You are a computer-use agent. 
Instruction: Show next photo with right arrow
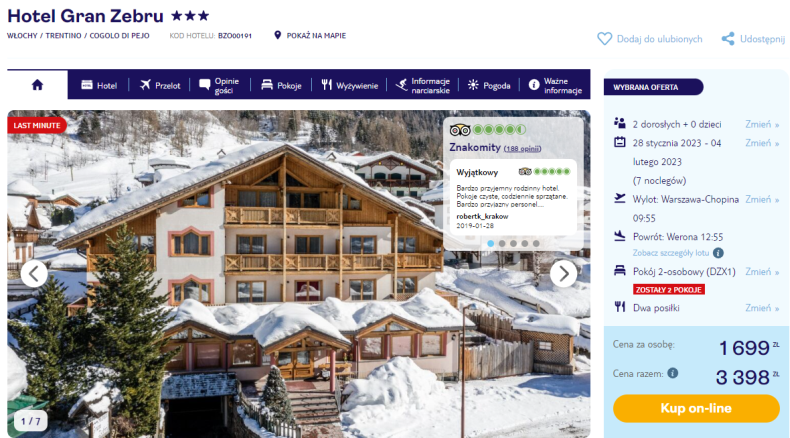[563, 274]
